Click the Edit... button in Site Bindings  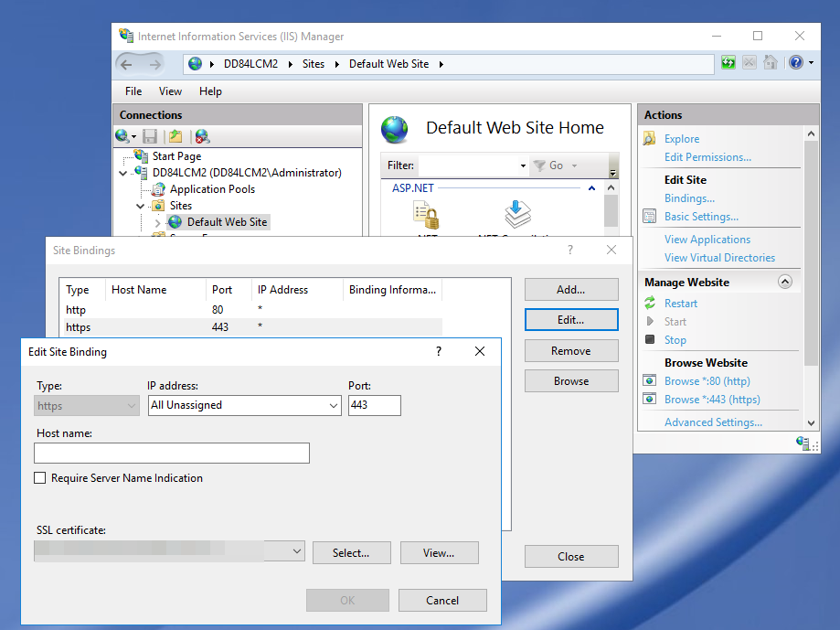pos(571,320)
